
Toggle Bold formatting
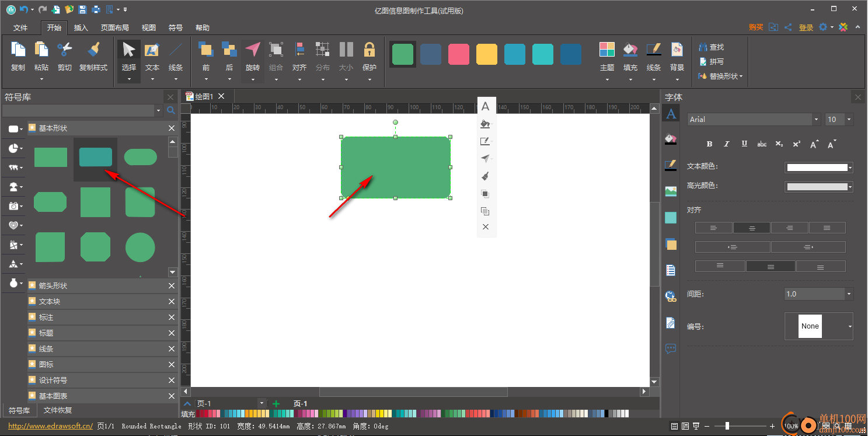point(710,144)
